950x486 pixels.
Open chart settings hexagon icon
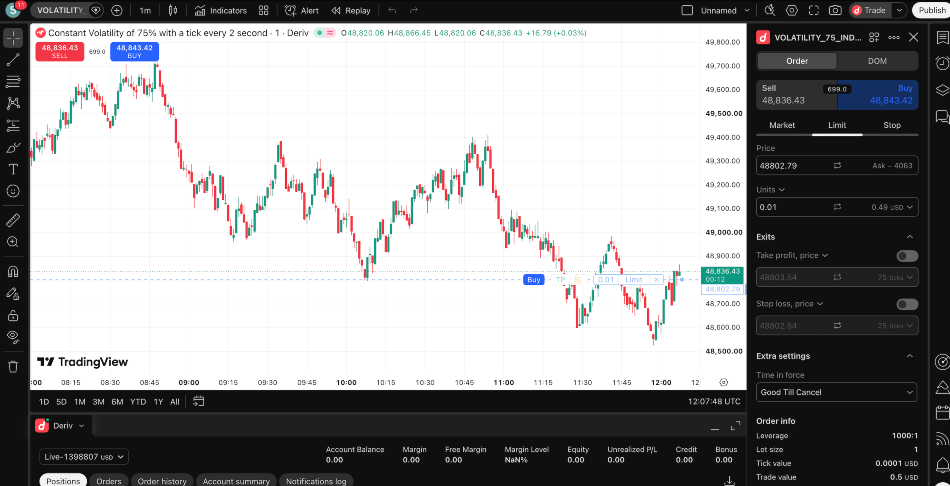pyautogui.click(x=792, y=10)
